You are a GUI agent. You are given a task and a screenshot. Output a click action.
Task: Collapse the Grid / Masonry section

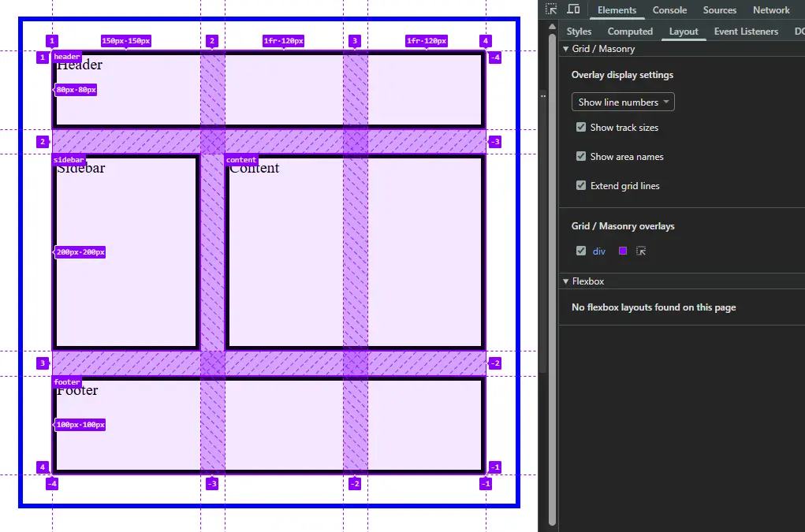point(565,49)
